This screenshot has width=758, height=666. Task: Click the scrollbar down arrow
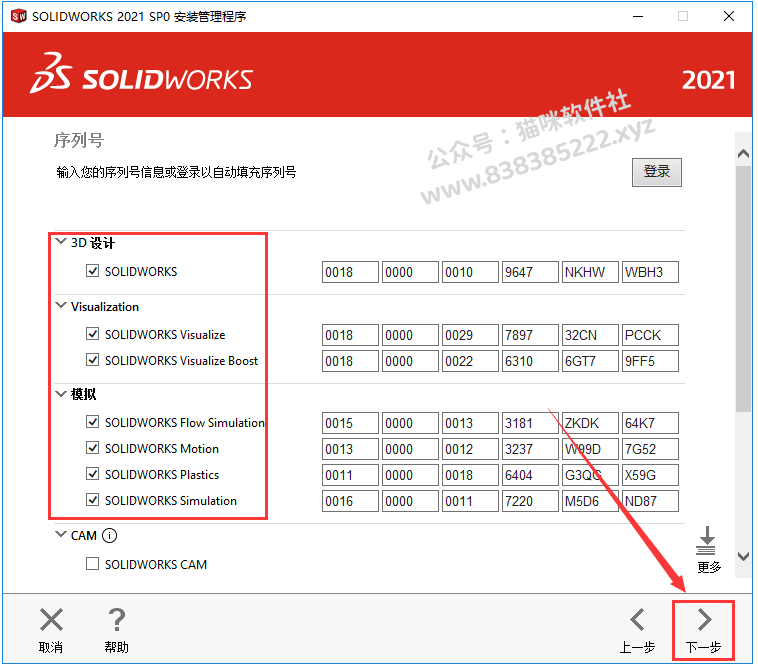tap(744, 557)
